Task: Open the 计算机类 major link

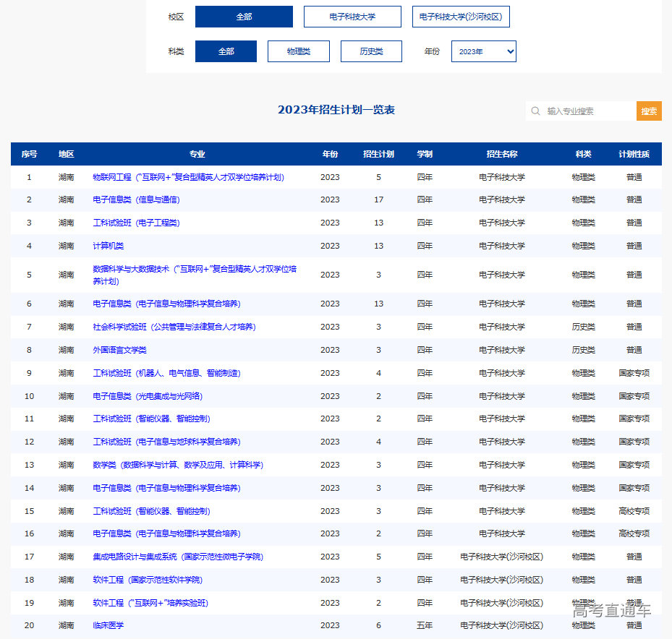Action: pyautogui.click(x=109, y=246)
